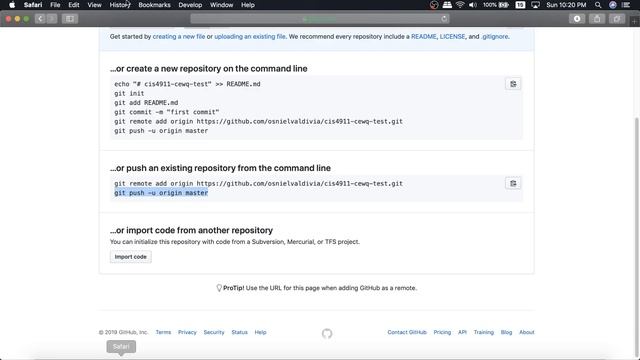Click the highlighted 'git push -u origin master' line
Viewport: 640px width, 360px height.
pyautogui.click(x=161, y=193)
